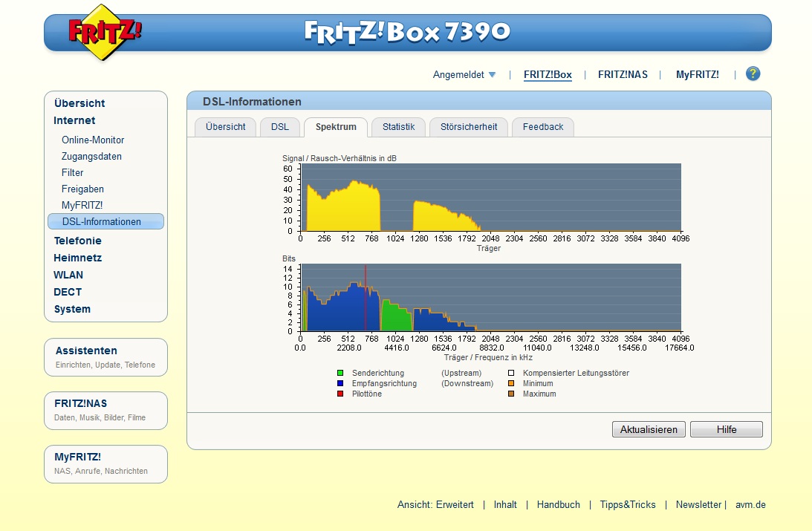
Task: Open the Telefonie menu section
Action: click(78, 241)
